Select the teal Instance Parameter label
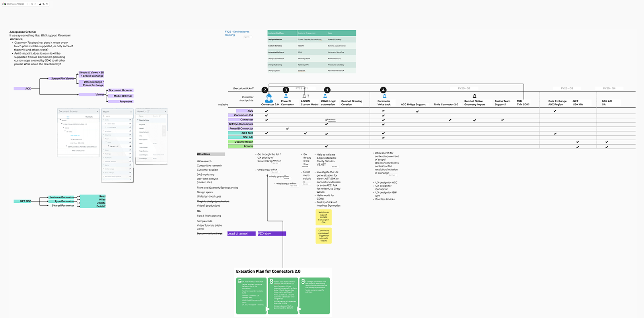644x318 pixels. pyautogui.click(x=62, y=197)
